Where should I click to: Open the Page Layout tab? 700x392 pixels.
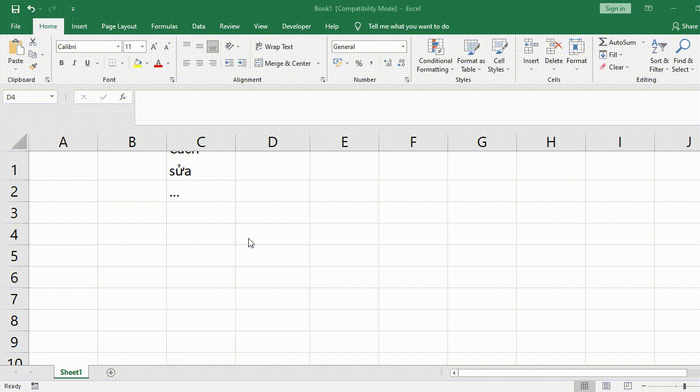(x=119, y=26)
